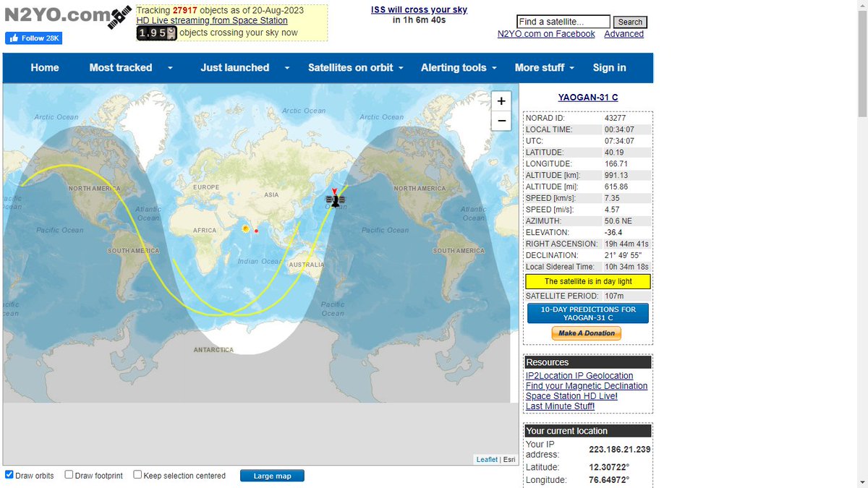Enable the Draw footprint checkbox

tap(69, 475)
